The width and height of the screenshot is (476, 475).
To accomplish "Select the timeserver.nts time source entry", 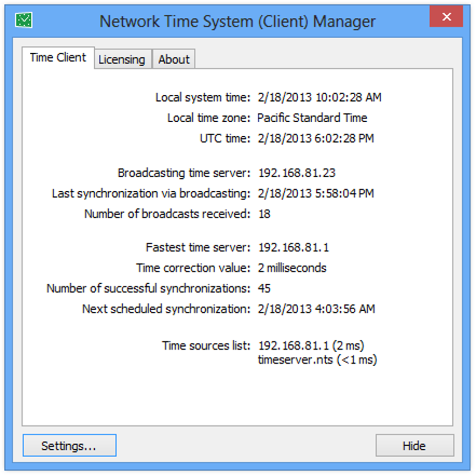I will tap(317, 360).
